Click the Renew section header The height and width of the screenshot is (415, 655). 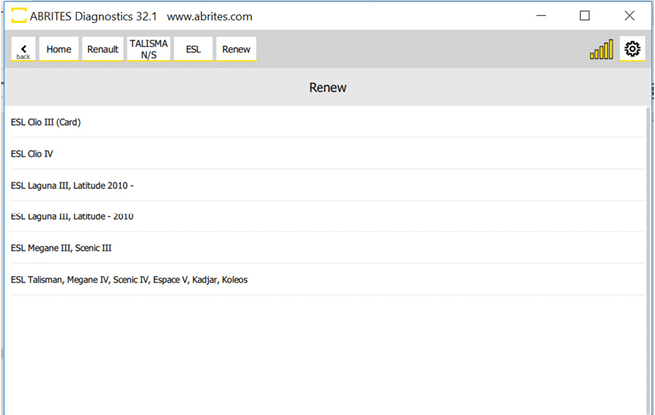pos(327,88)
